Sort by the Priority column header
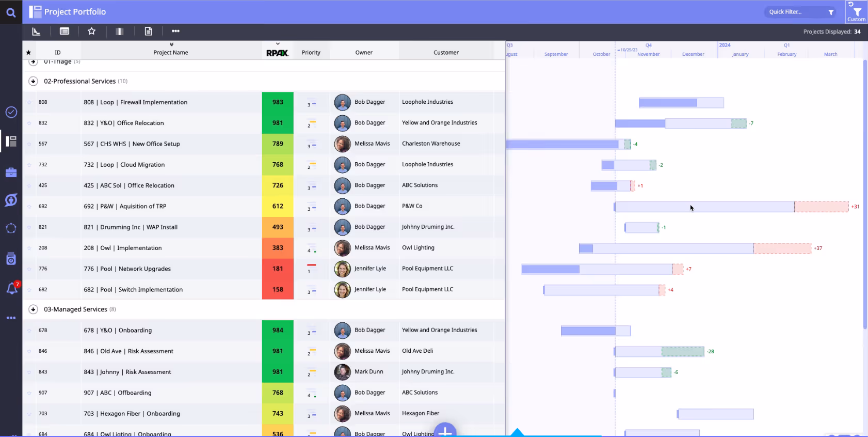The height and width of the screenshot is (437, 868). pos(311,53)
